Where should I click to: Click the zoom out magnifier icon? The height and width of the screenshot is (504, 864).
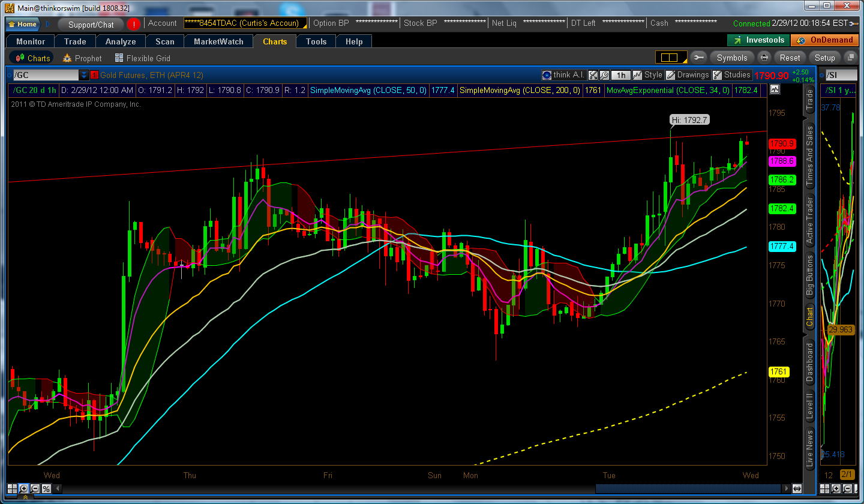point(35,489)
